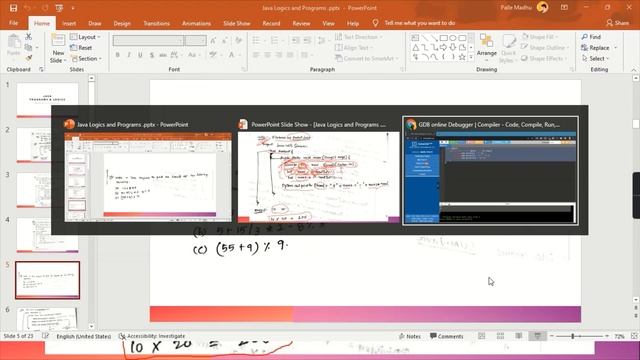640x360 pixels.
Task: Click the Find button
Action: point(591,37)
